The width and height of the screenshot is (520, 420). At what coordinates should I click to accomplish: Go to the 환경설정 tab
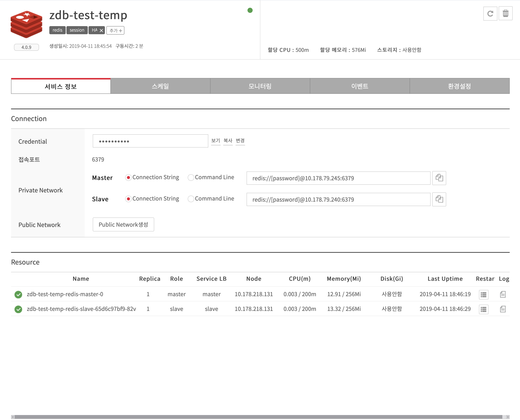point(459,86)
